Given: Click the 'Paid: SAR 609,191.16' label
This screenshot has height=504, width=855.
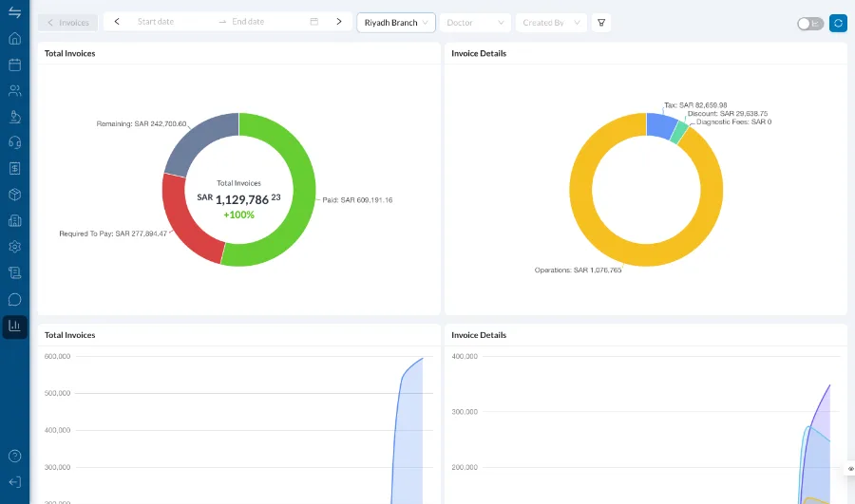Looking at the screenshot, I should 357,200.
